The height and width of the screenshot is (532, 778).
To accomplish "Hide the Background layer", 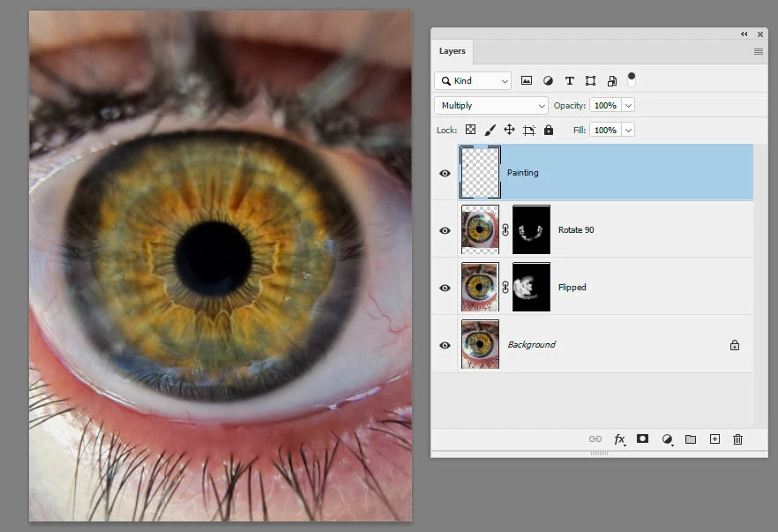I will [x=445, y=346].
